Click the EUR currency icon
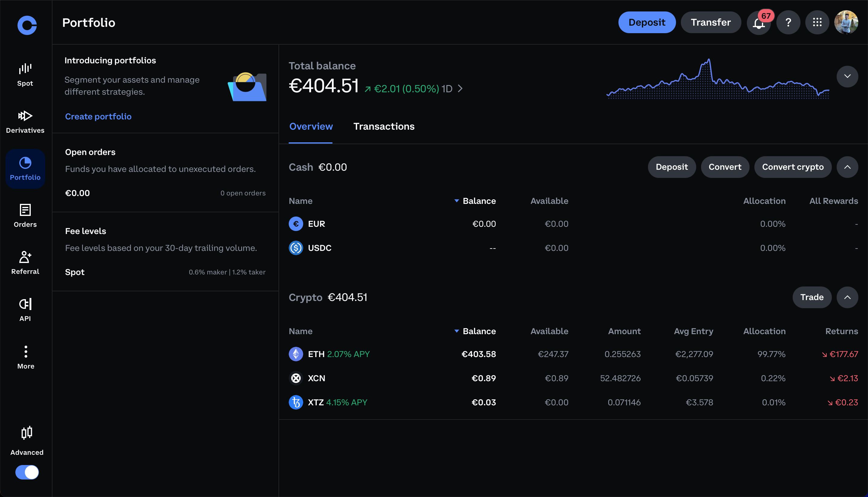Screen dimensions: 868x497 click(296, 224)
